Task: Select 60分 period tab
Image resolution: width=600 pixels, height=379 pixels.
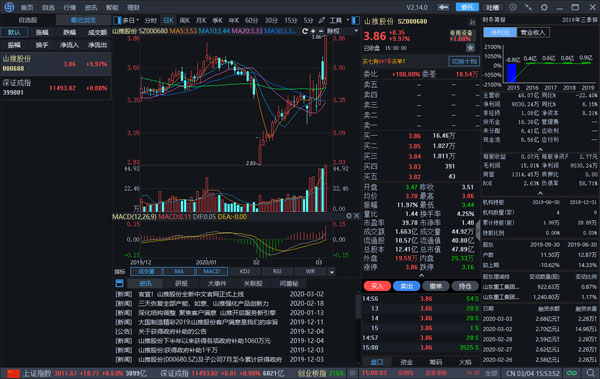Action: coord(251,20)
